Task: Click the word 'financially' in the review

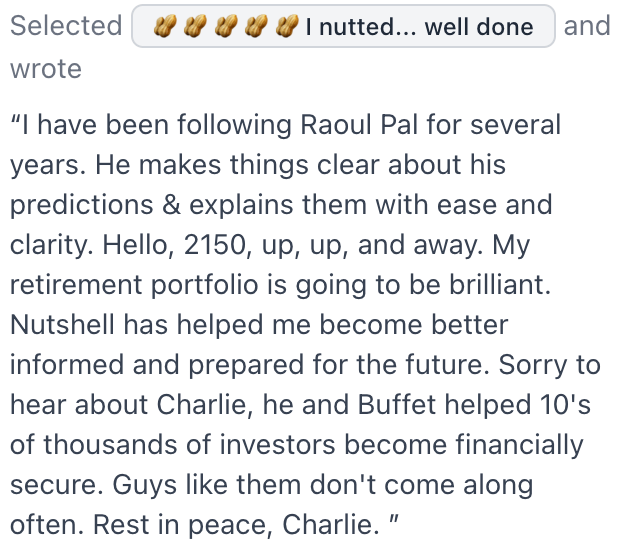Action: click(x=519, y=445)
